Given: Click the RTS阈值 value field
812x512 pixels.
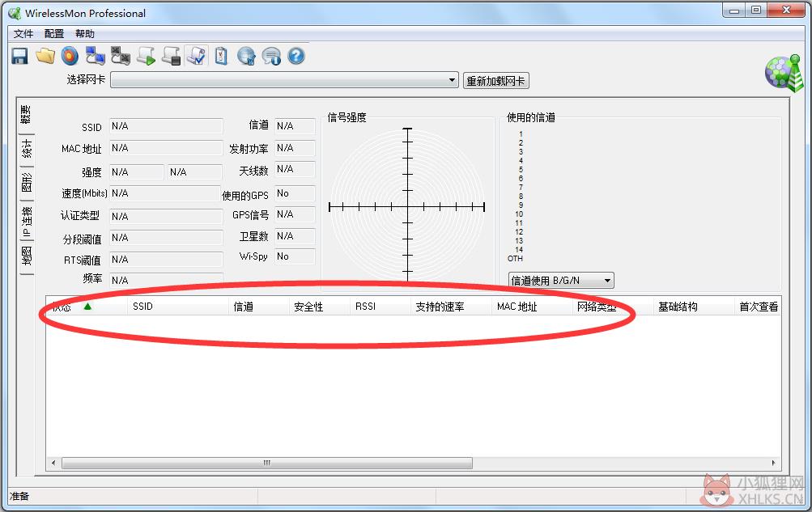Looking at the screenshot, I should tap(166, 259).
